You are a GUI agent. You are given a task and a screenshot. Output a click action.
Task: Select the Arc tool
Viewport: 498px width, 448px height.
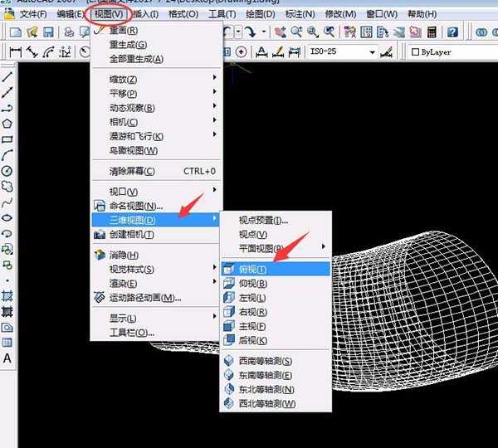pos(7,155)
